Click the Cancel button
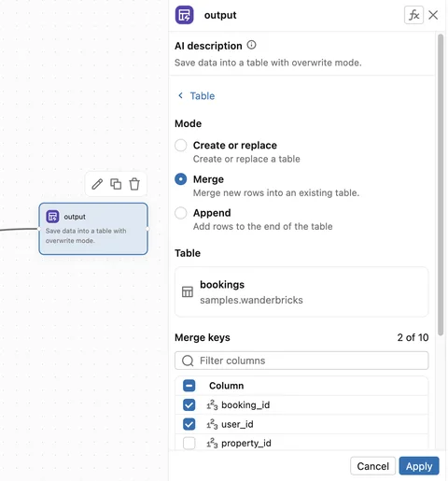Image resolution: width=448 pixels, height=481 pixels. click(x=372, y=466)
